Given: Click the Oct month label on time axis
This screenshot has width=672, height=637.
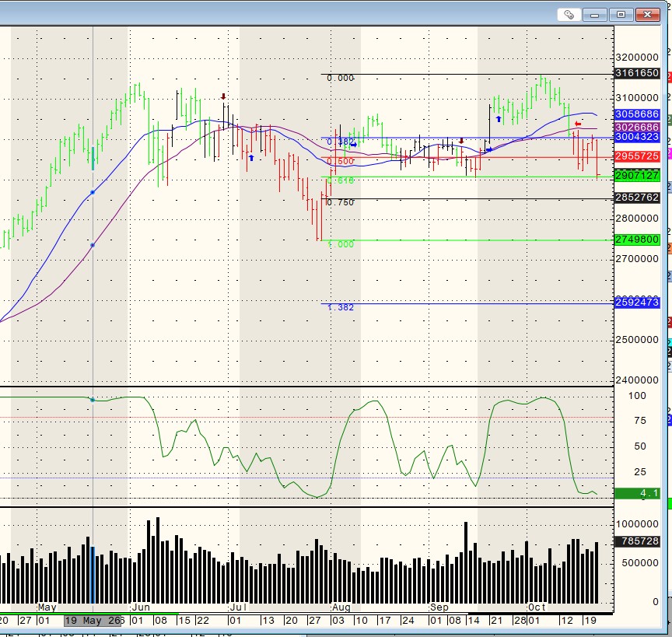Looking at the screenshot, I should pos(537,607).
